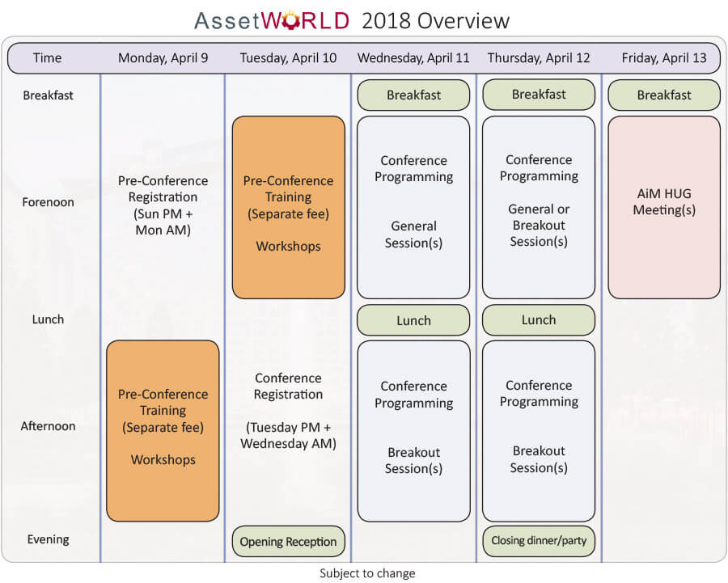Select the Thursday, April 12 header
Image resolution: width=728 pixels, height=583 pixels.
pyautogui.click(x=539, y=58)
